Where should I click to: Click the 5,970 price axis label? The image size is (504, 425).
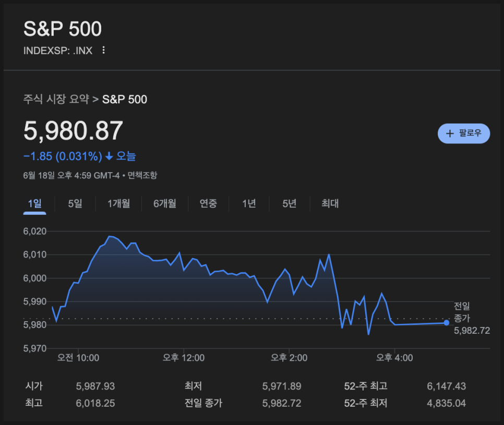(x=35, y=348)
